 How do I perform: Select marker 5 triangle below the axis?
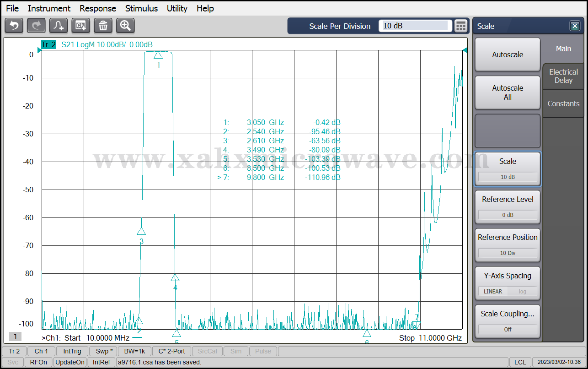pos(176,333)
